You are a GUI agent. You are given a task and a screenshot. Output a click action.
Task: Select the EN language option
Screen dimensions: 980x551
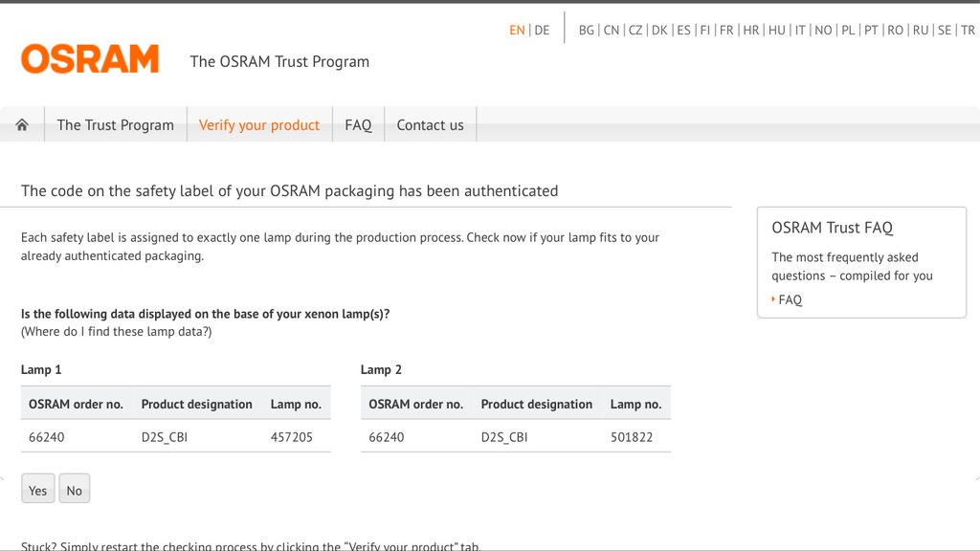517,30
